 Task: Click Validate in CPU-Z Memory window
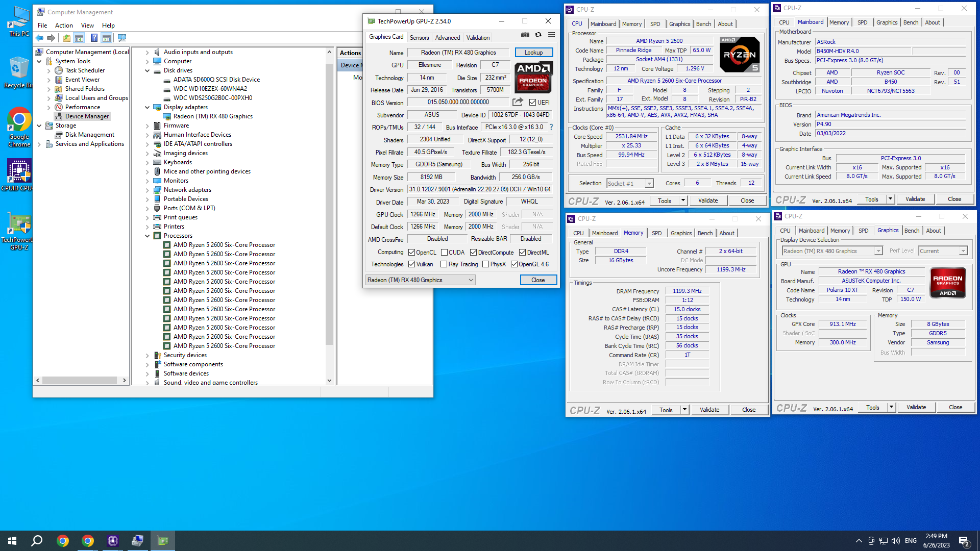709,410
